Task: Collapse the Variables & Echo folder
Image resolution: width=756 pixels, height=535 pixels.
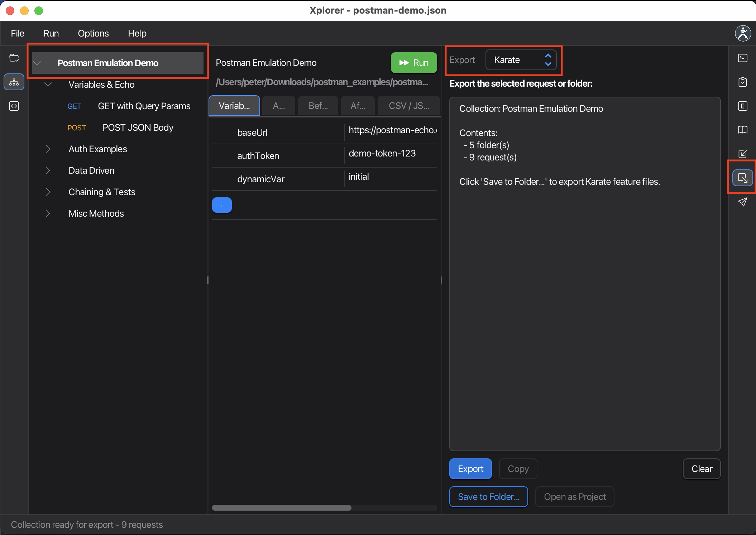Action: pos(48,85)
